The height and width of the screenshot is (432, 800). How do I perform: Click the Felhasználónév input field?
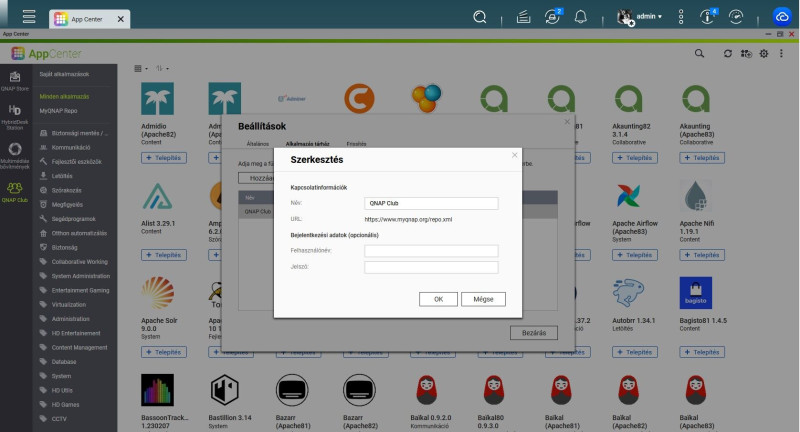click(431, 251)
